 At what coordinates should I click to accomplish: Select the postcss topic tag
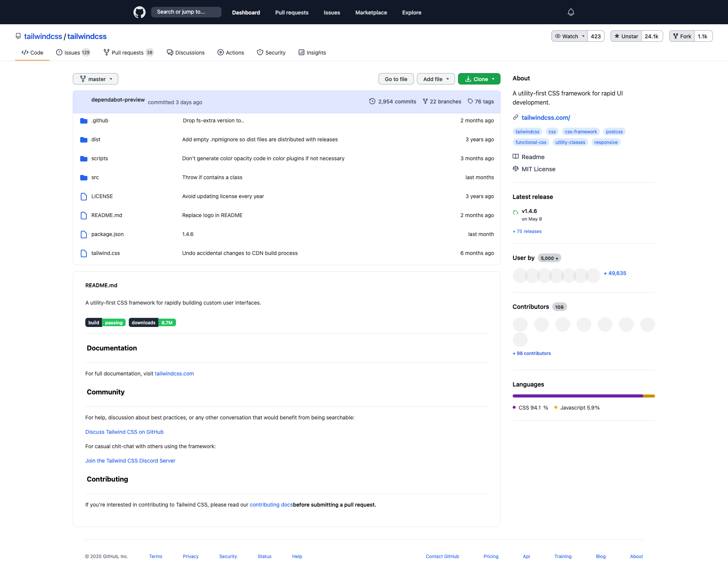pyautogui.click(x=614, y=132)
